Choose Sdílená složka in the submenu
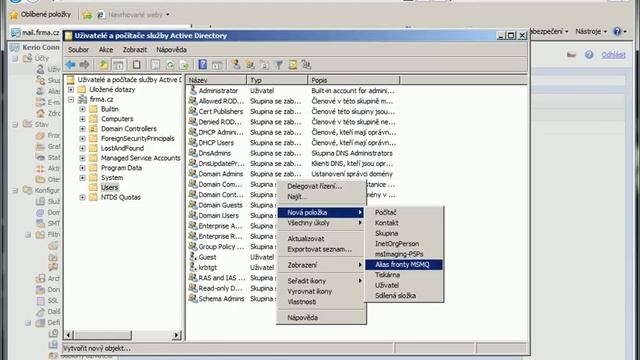Image resolution: width=640 pixels, height=360 pixels. [403, 296]
